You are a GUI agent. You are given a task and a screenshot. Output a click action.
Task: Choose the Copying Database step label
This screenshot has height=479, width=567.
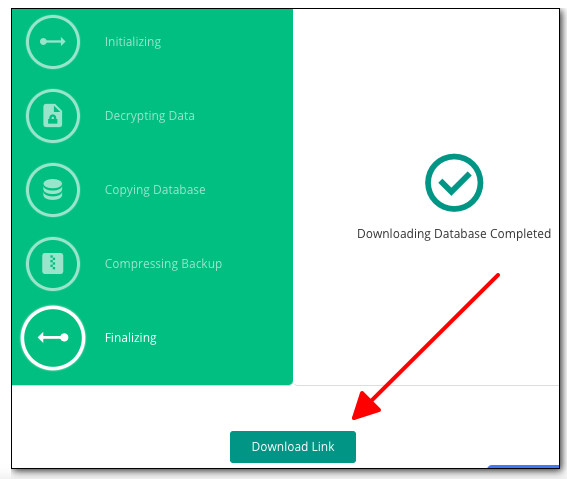point(155,190)
